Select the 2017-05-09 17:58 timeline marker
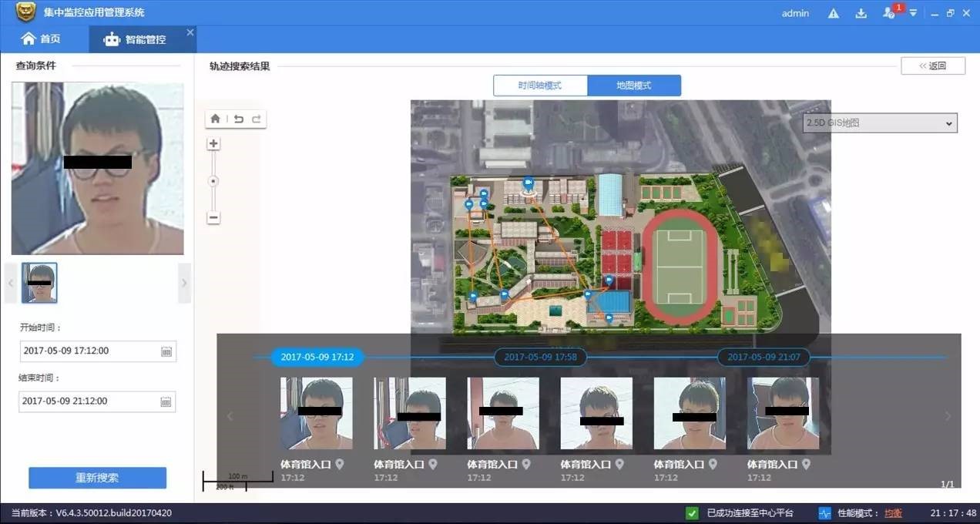980x524 pixels. pos(539,358)
